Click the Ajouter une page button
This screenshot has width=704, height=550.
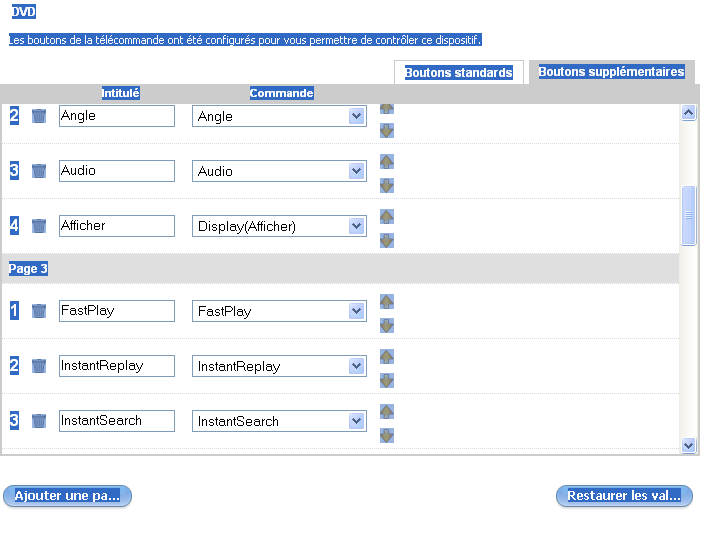[67, 496]
